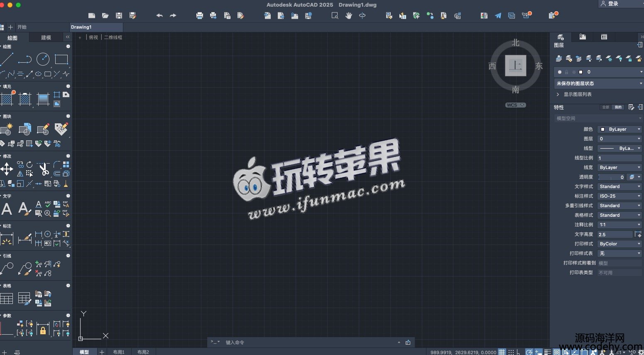This screenshot has width=644, height=355.
Task: Add a new layout with plus button
Action: [102, 352]
